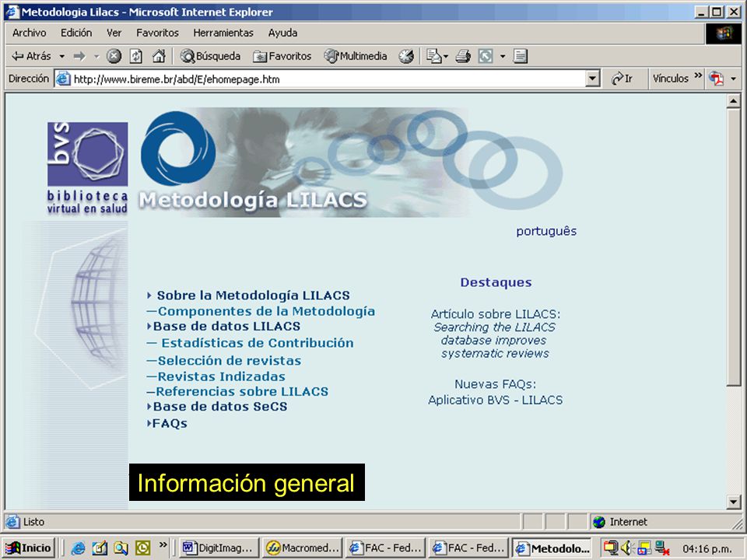Expand the address bar dropdown

[x=592, y=79]
